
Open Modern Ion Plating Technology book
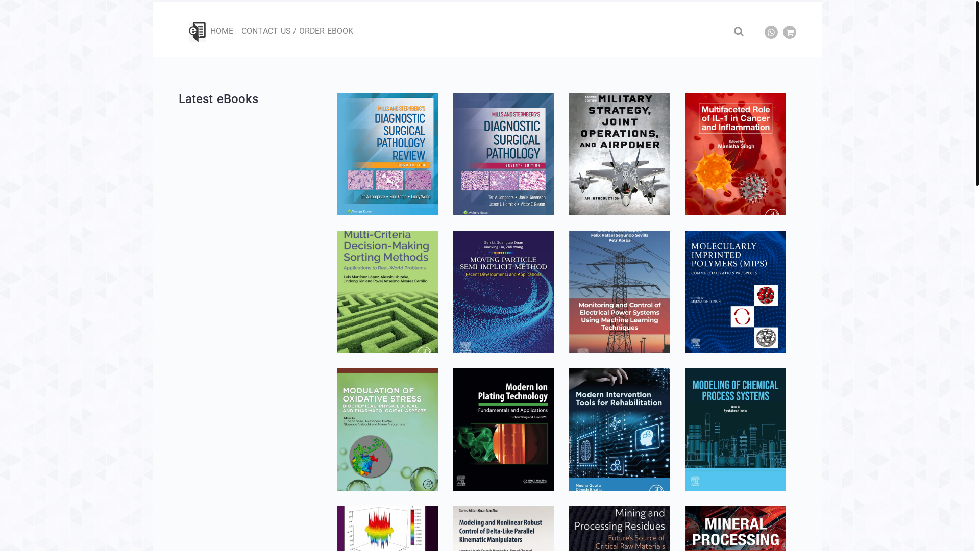[503, 430]
